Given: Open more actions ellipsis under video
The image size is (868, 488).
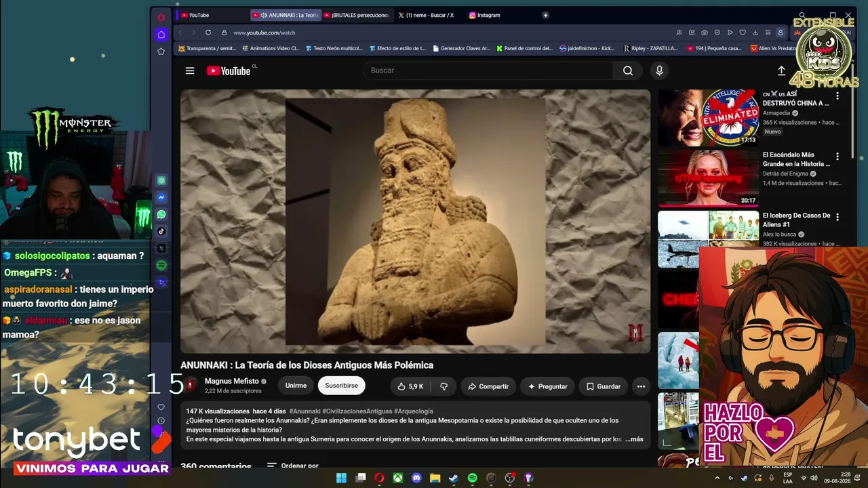Looking at the screenshot, I should pos(641,386).
